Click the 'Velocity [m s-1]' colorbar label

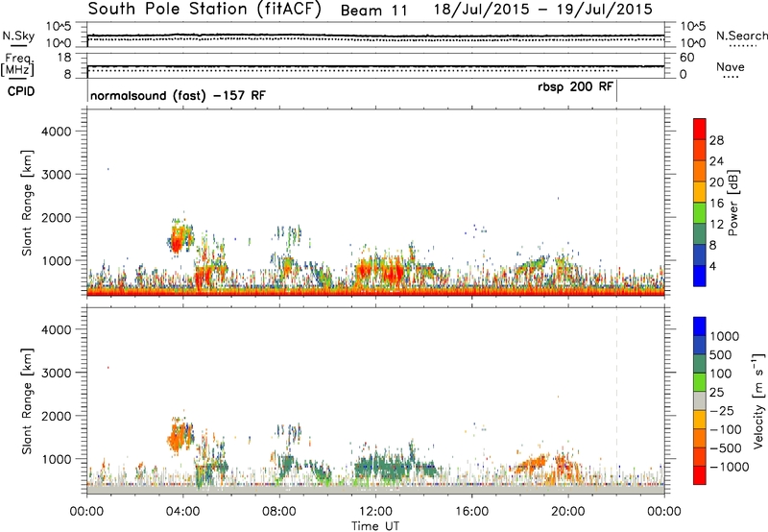point(758,400)
